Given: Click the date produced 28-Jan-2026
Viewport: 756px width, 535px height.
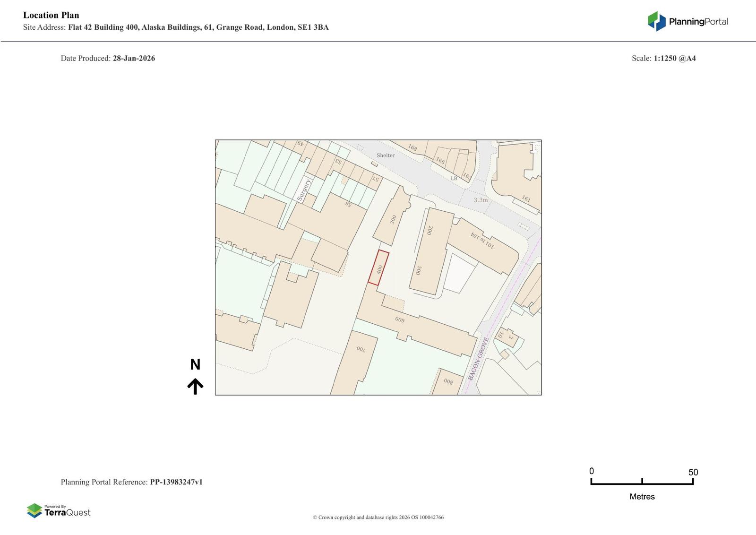Looking at the screenshot, I should point(134,59).
